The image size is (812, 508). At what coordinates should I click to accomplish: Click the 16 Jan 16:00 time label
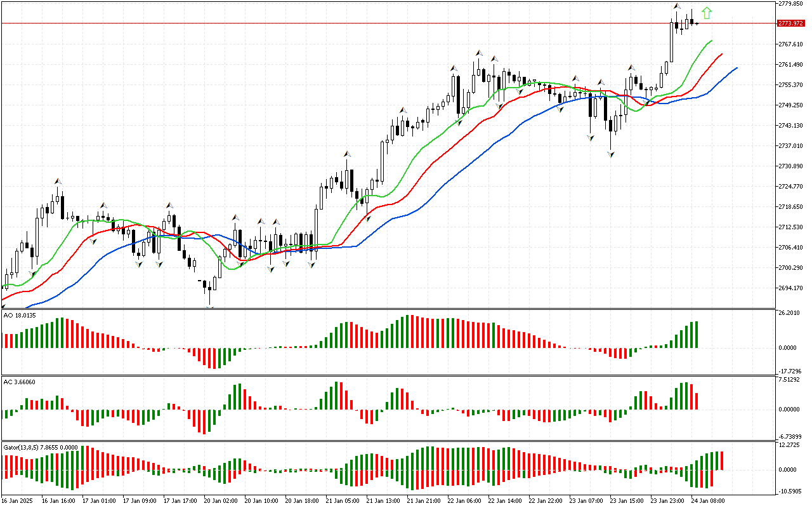coord(58,501)
